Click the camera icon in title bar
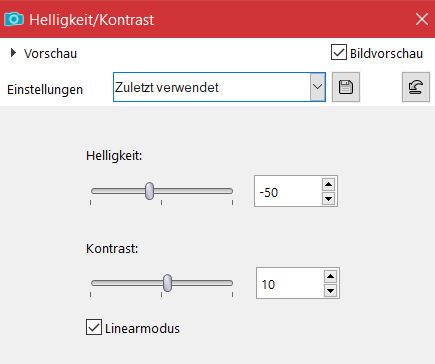The height and width of the screenshot is (364, 435). tap(14, 19)
